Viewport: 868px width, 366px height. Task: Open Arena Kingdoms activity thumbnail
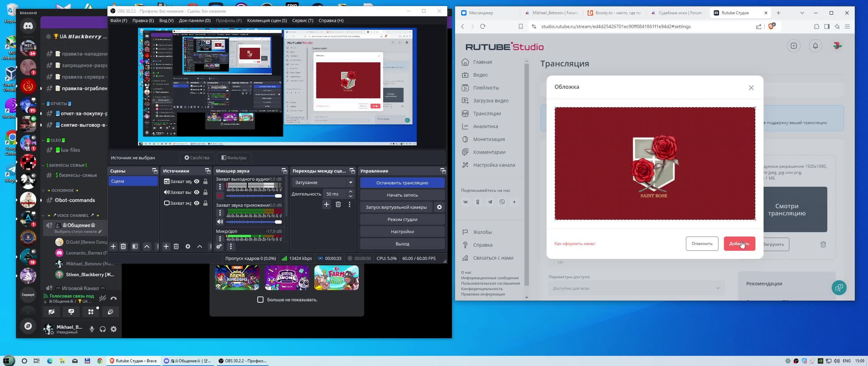(x=237, y=278)
